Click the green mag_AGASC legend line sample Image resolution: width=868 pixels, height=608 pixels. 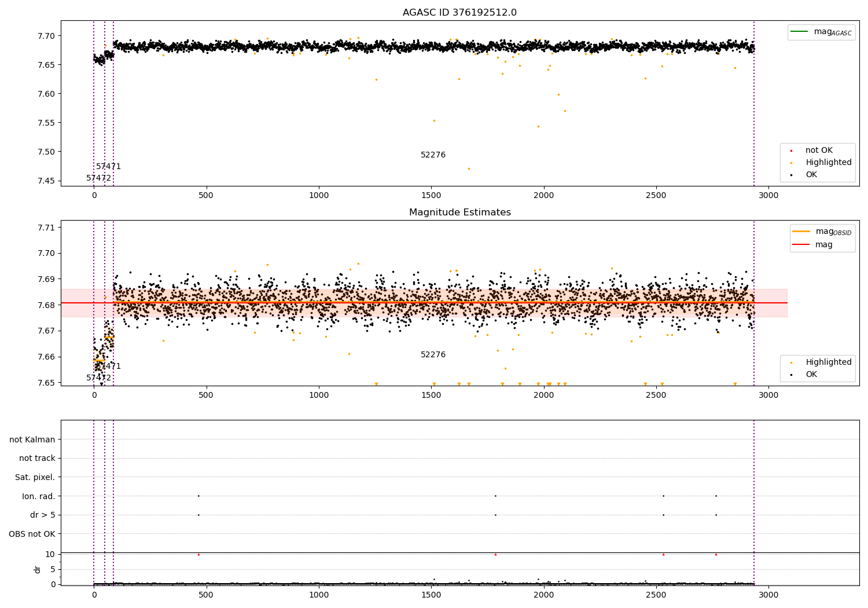799,32
